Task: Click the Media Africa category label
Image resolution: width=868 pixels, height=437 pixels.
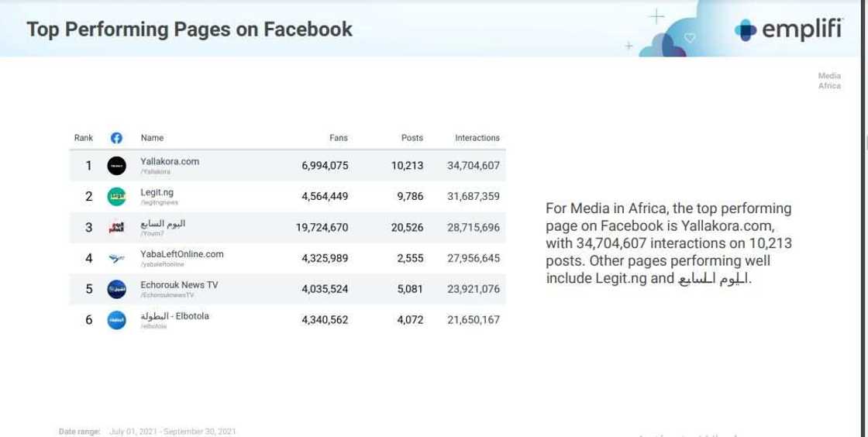Action: pos(829,81)
